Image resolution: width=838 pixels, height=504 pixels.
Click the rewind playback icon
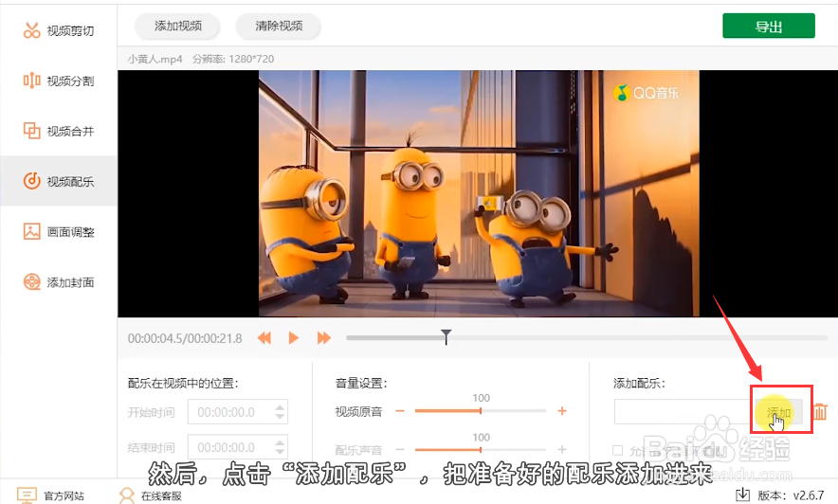click(264, 337)
